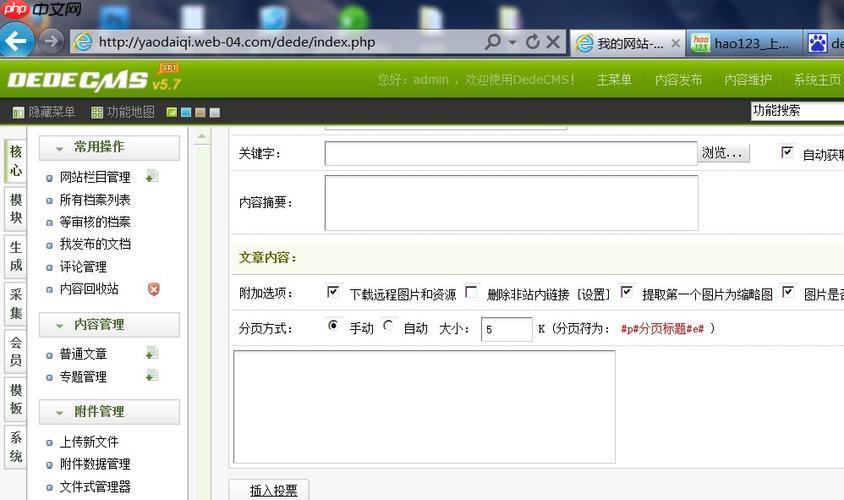Select the 生成 side tab
The width and height of the screenshot is (844, 500).
tap(15, 256)
